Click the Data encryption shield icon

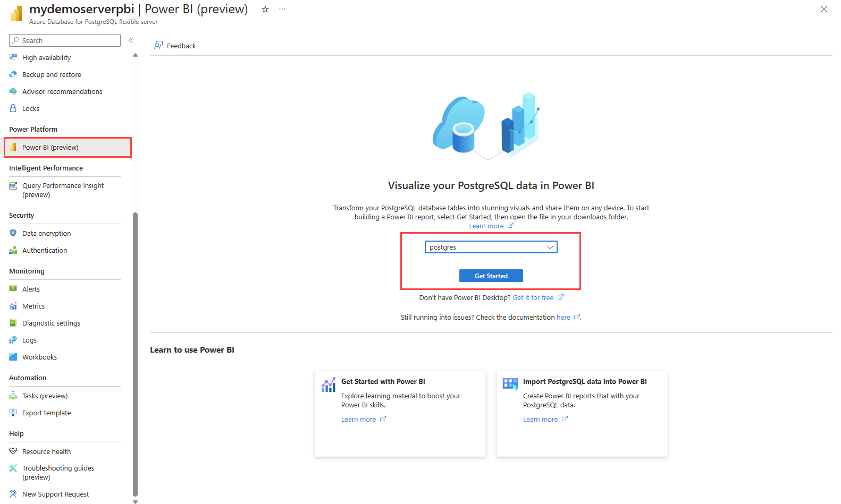(13, 233)
